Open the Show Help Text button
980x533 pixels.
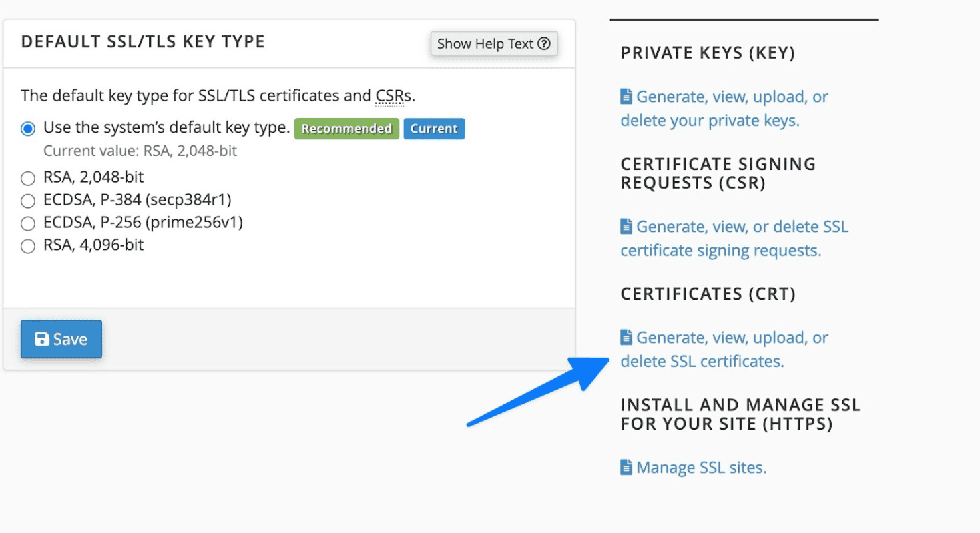pyautogui.click(x=494, y=43)
